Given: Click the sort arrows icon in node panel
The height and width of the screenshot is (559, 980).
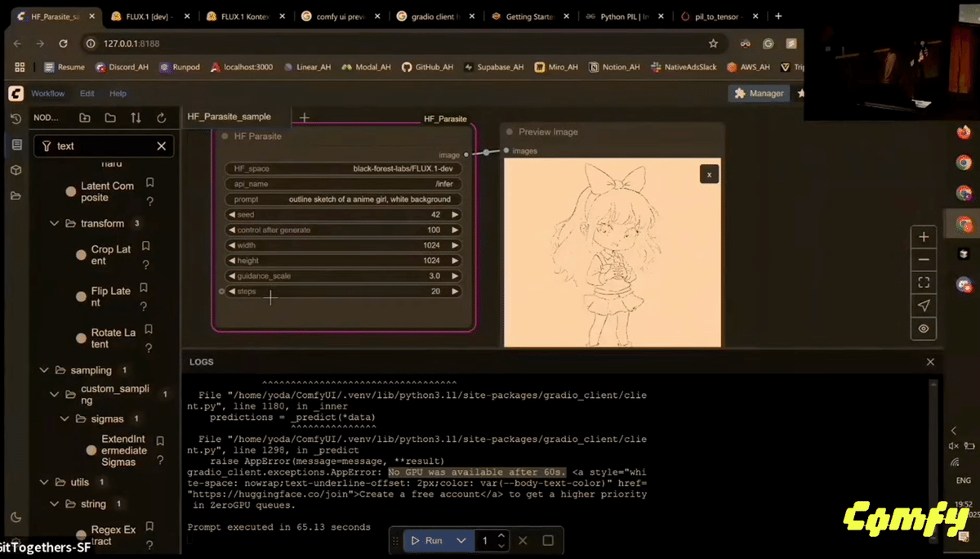Looking at the screenshot, I should (x=136, y=118).
